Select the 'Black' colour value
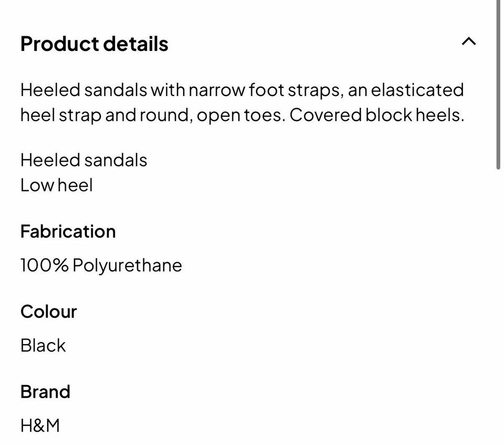This screenshot has width=504, height=446. pyautogui.click(x=43, y=345)
